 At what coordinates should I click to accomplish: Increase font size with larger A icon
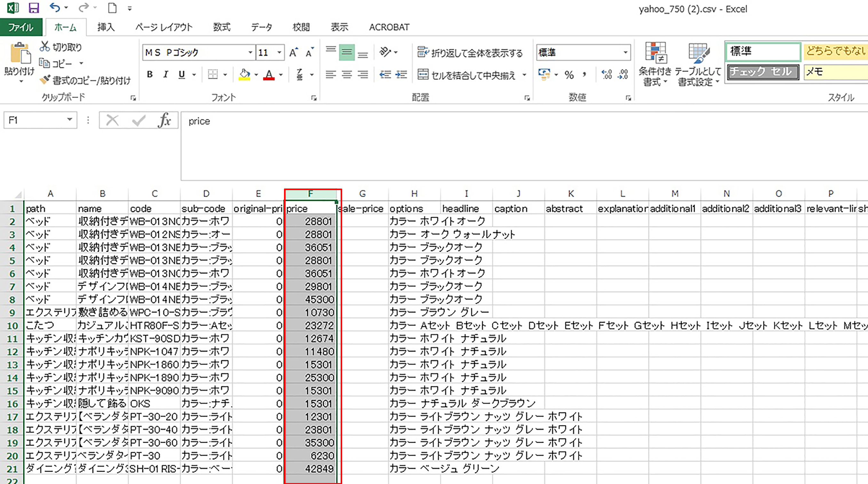(x=294, y=52)
